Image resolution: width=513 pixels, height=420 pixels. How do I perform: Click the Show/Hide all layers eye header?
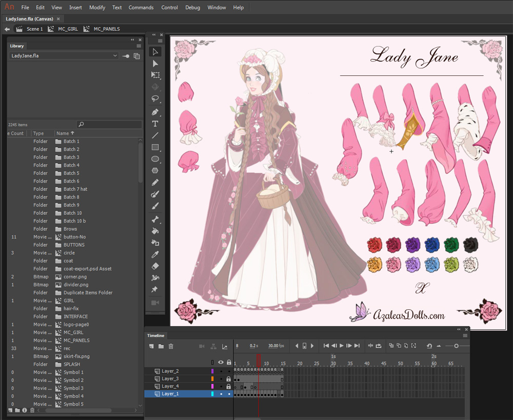point(221,362)
